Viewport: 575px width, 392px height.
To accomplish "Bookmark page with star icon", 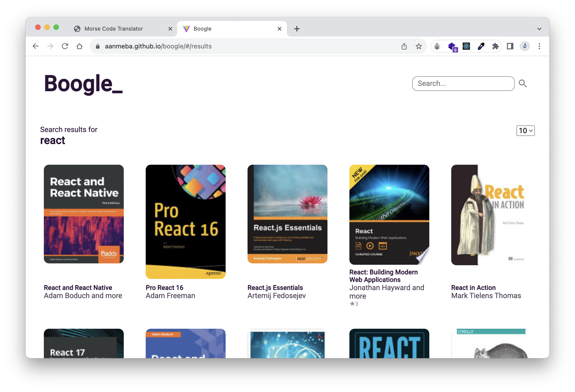I will (418, 46).
